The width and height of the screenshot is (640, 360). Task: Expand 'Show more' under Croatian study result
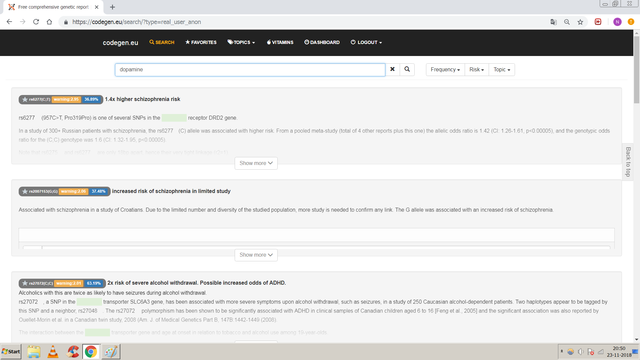point(256,255)
